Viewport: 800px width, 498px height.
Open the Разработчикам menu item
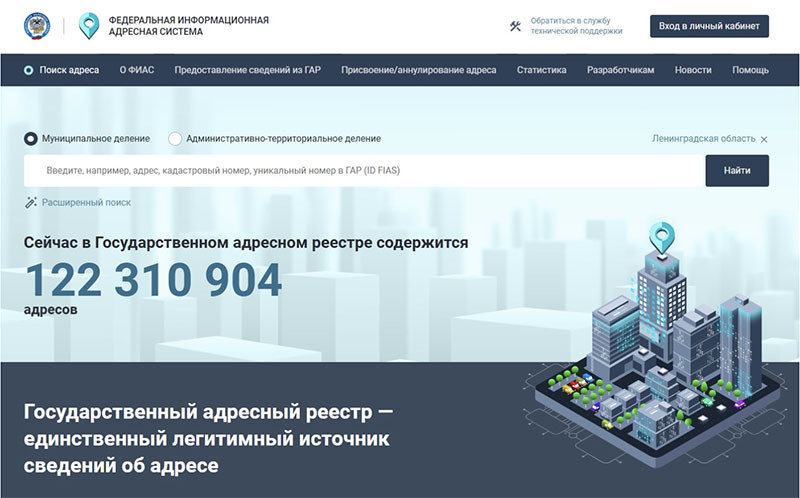(x=620, y=70)
